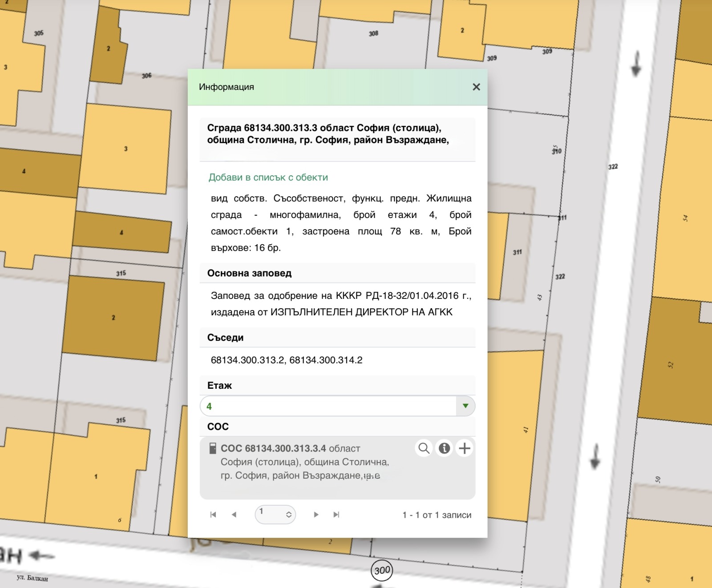
Task: Go to next page of records
Action: (x=316, y=515)
